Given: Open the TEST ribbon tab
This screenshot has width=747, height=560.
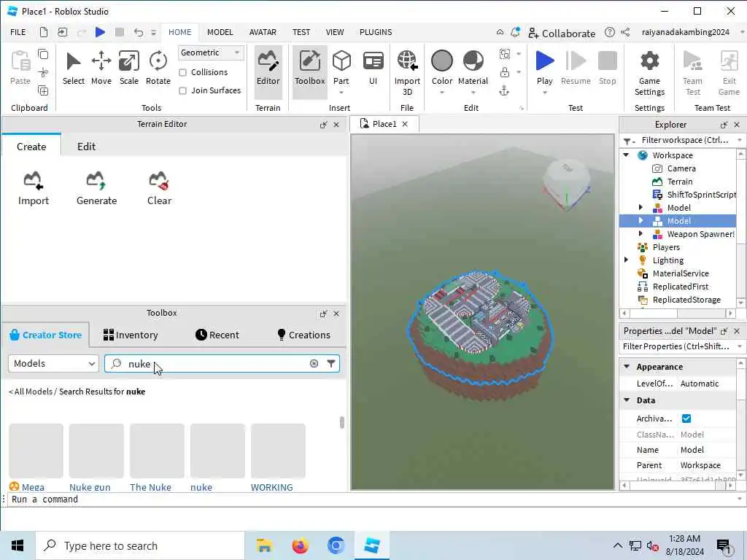Looking at the screenshot, I should [x=301, y=32].
